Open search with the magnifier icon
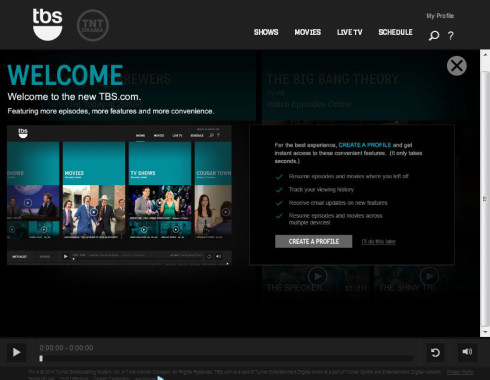Screen dimensions: 490x380 pyautogui.click(x=434, y=35)
